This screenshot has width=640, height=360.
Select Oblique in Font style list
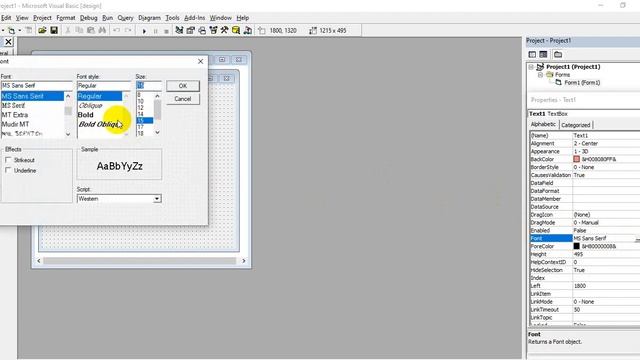[x=90, y=105]
